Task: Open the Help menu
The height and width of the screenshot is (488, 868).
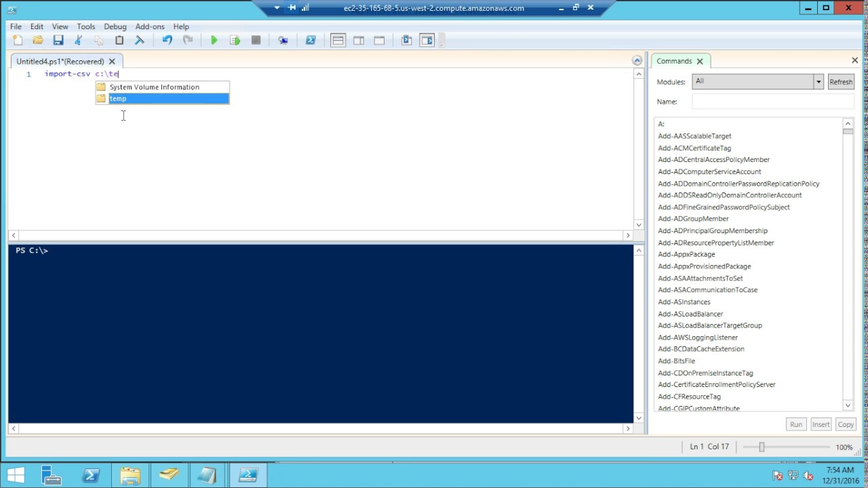Action: tap(181, 26)
